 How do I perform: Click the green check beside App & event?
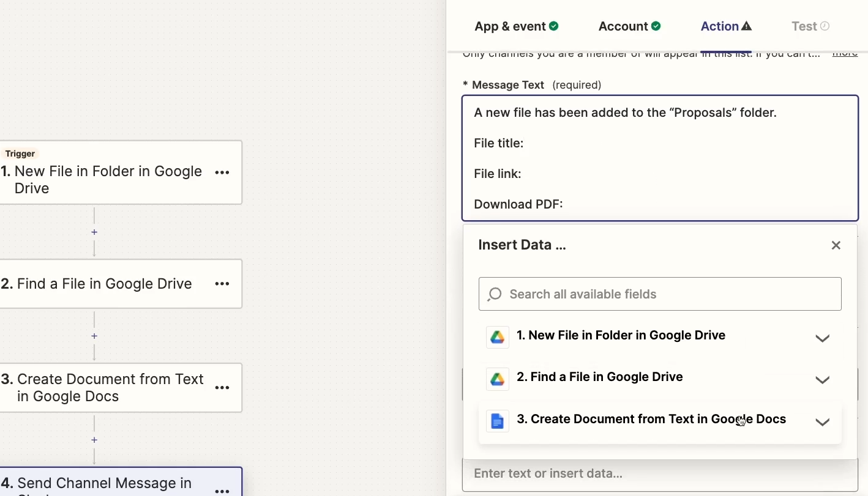554,26
